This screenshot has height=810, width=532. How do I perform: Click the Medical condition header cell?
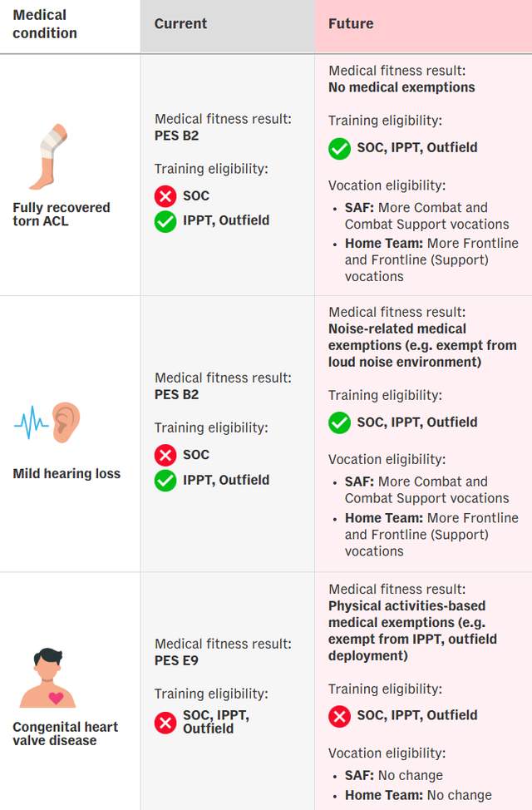[45, 25]
